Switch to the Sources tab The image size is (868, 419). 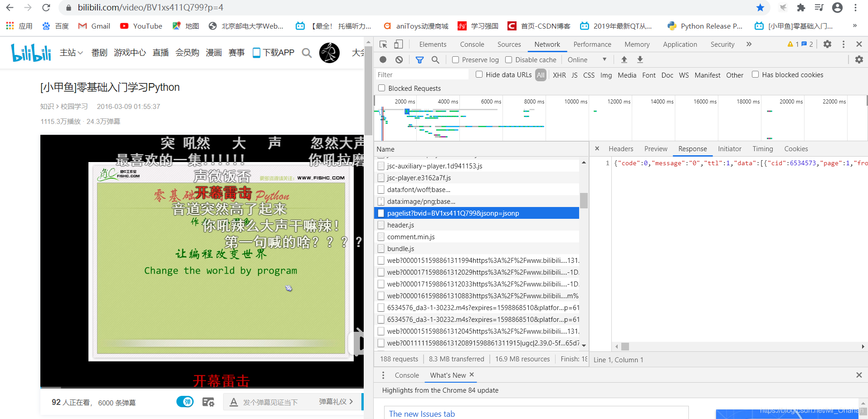[x=509, y=44]
